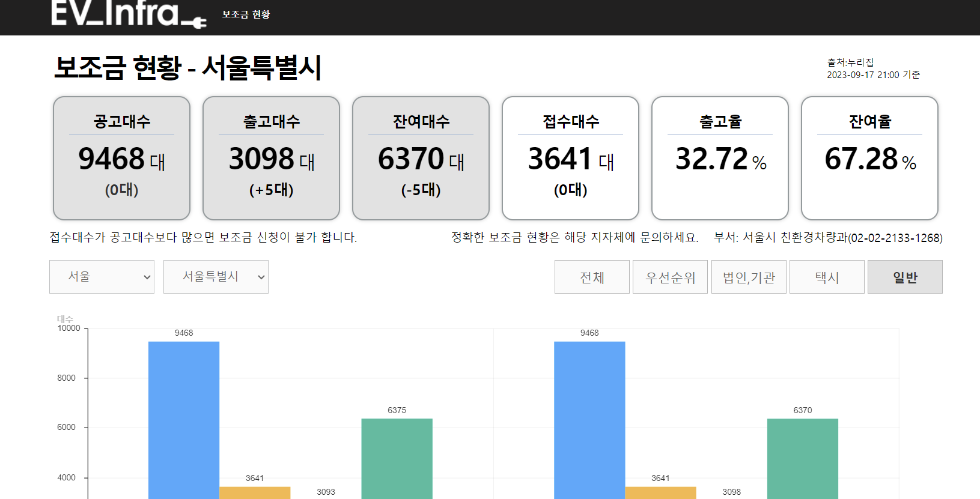The width and height of the screenshot is (980, 499).
Task: Click the 잔여대수 6370 대 card
Action: [x=421, y=158]
